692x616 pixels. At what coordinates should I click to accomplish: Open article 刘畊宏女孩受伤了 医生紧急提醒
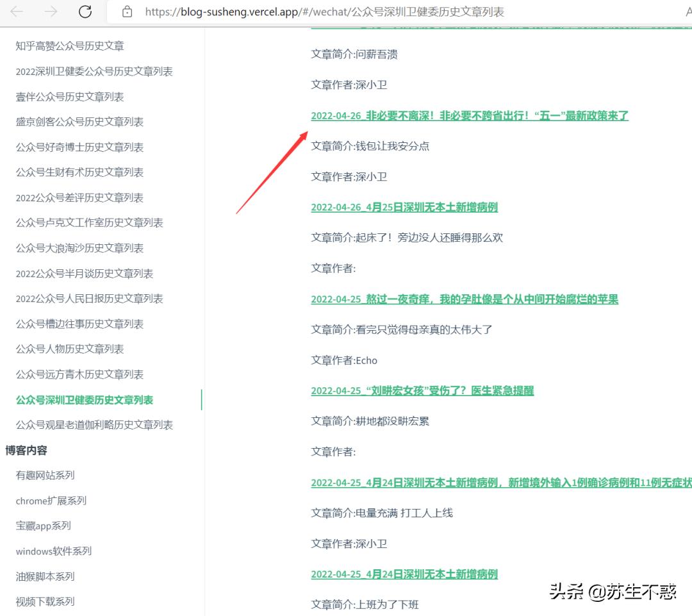(x=422, y=391)
